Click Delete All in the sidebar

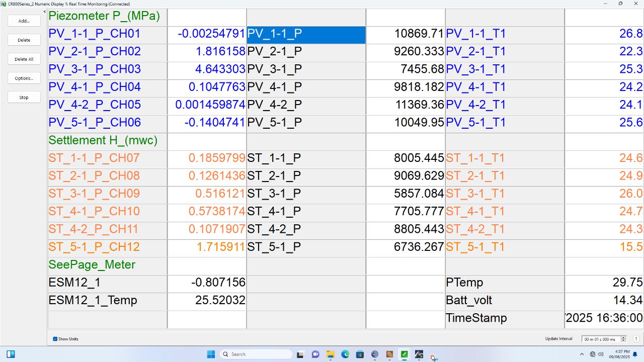(24, 59)
